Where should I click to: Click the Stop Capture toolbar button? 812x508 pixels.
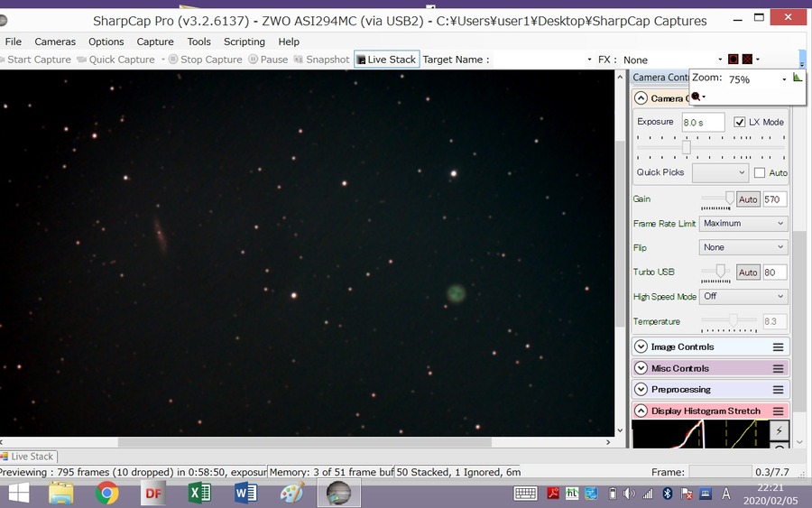pyautogui.click(x=206, y=60)
